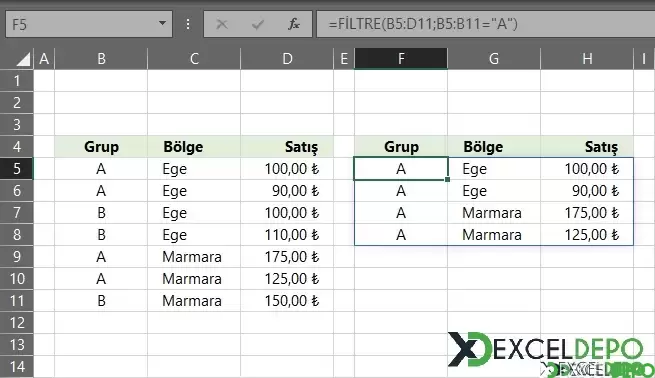Click the Insert Function fx icon

[x=294, y=24]
